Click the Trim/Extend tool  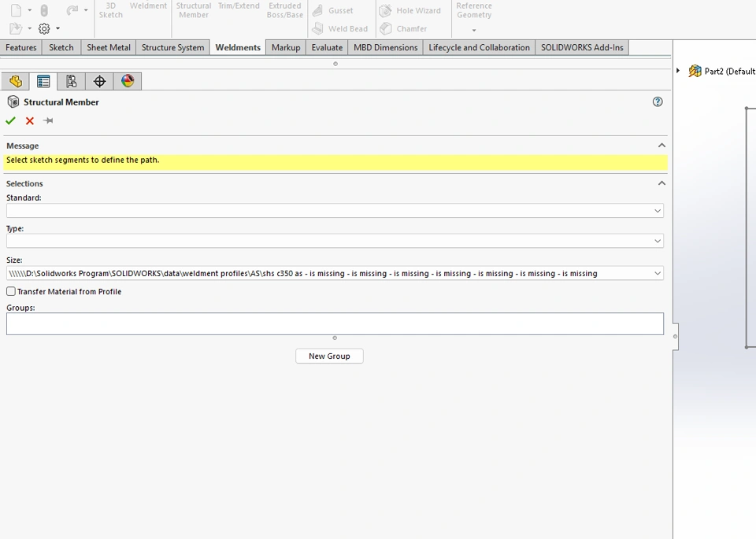pyautogui.click(x=239, y=6)
